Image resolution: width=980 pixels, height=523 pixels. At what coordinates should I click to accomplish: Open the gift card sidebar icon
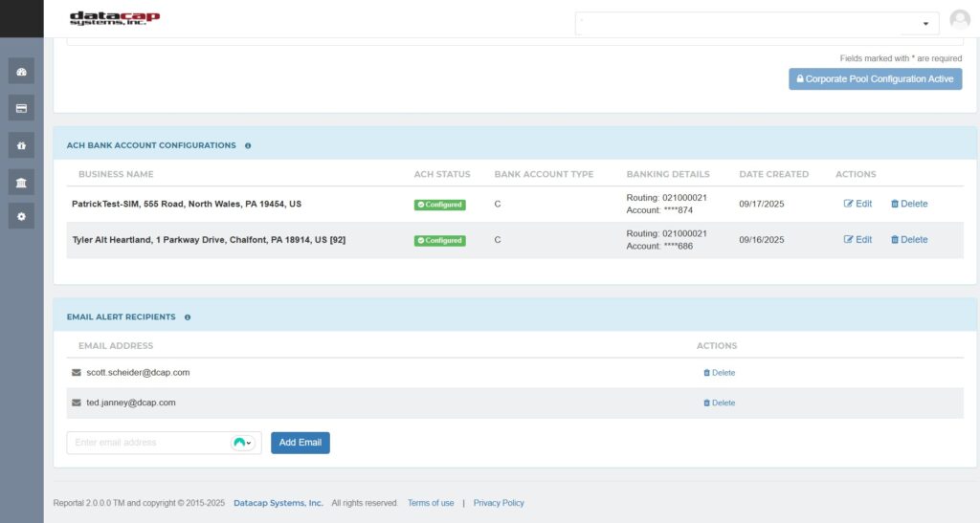pyautogui.click(x=21, y=144)
